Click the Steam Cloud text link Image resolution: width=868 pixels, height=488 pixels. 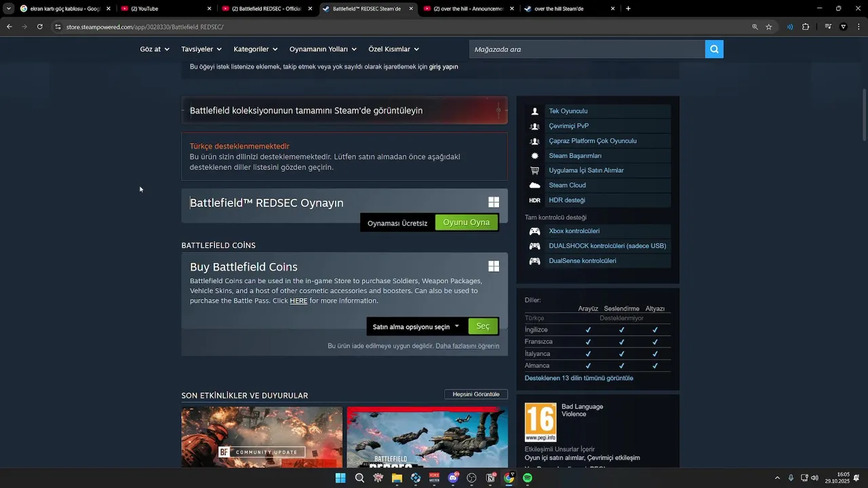[x=567, y=185]
